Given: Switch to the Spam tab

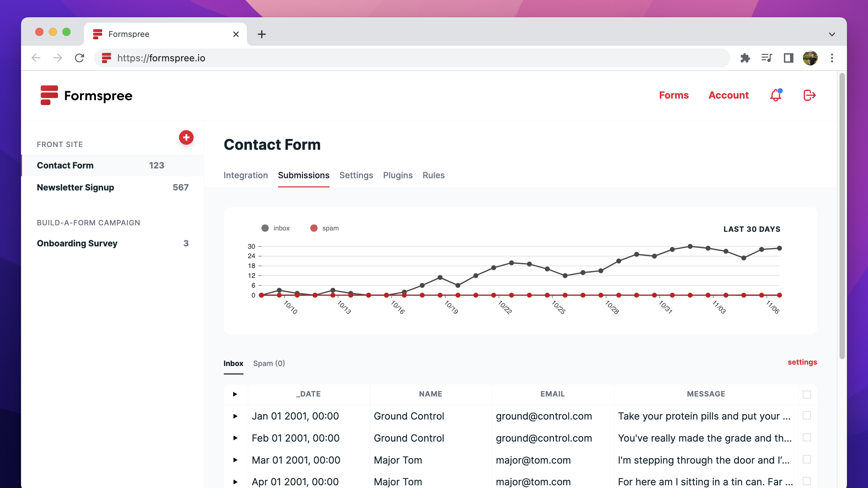Looking at the screenshot, I should [x=269, y=363].
